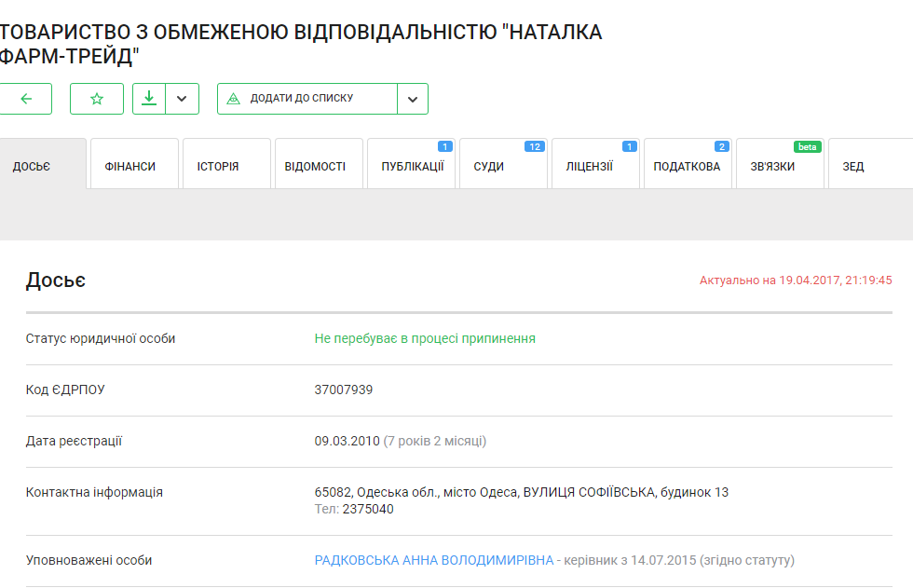View the Ліцензії tab
913x588 pixels.
coord(590,167)
